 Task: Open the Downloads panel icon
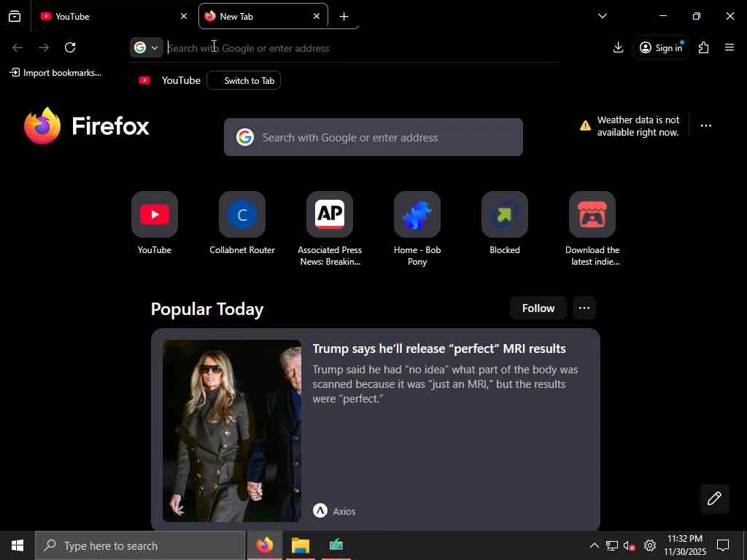[619, 47]
